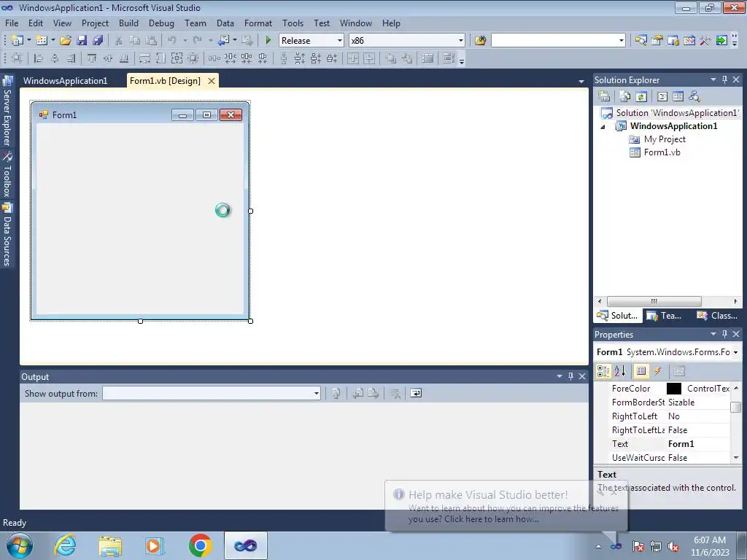Click the Add New Item toolbar icon

coord(42,41)
